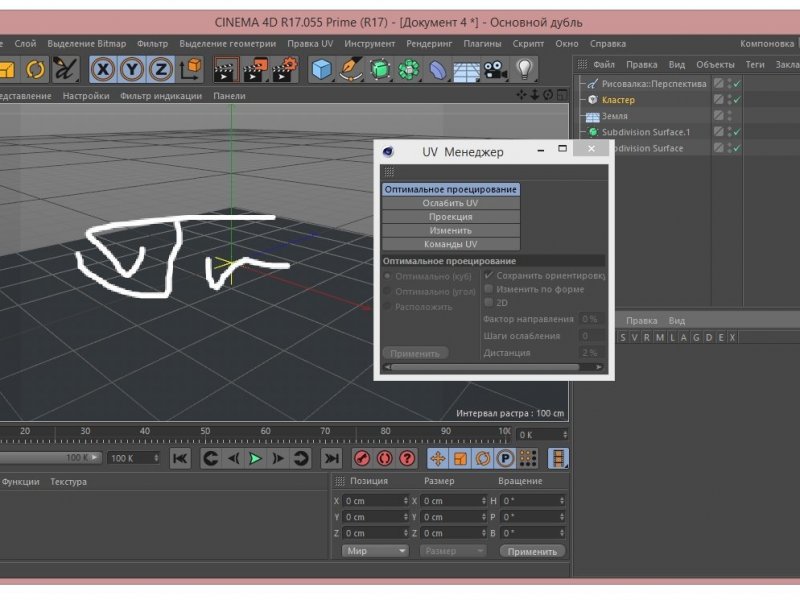Toggle the Y axis lock
Viewport: 800px width, 600px height.
(x=132, y=69)
